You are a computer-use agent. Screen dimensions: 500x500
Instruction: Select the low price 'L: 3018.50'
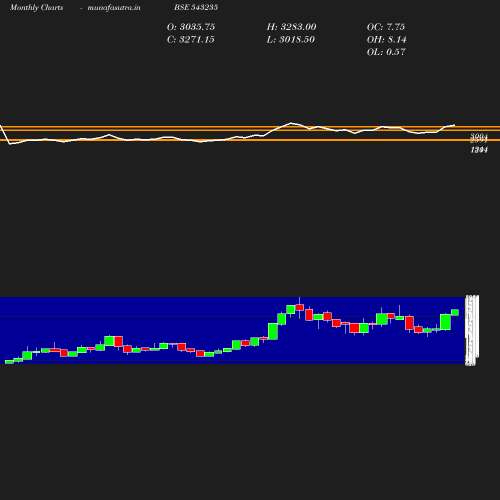(291, 39)
